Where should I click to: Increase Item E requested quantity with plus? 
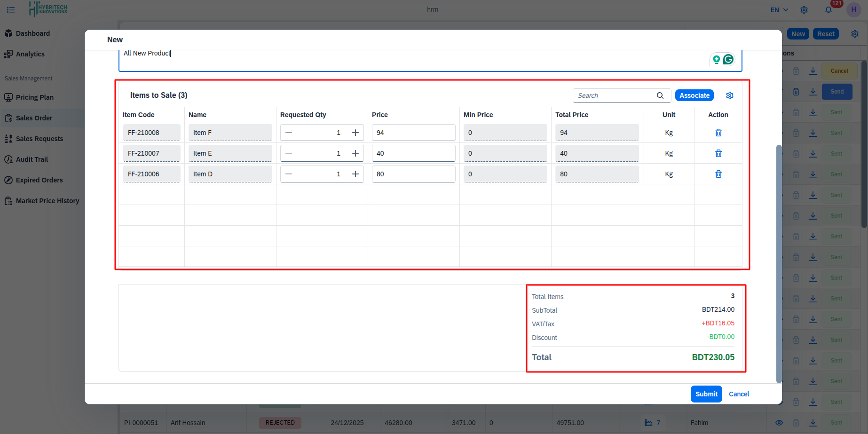pos(355,153)
